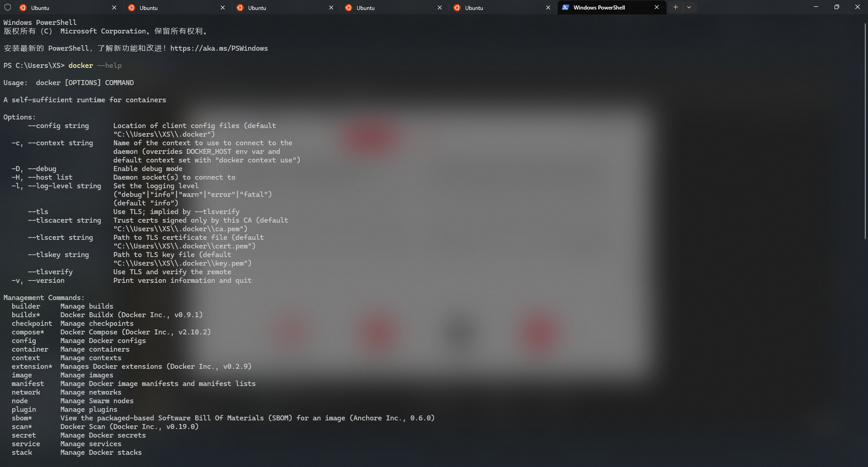Screen dimensions: 868x467
Task: Click the '--help' argument after docker
Action: (109, 65)
